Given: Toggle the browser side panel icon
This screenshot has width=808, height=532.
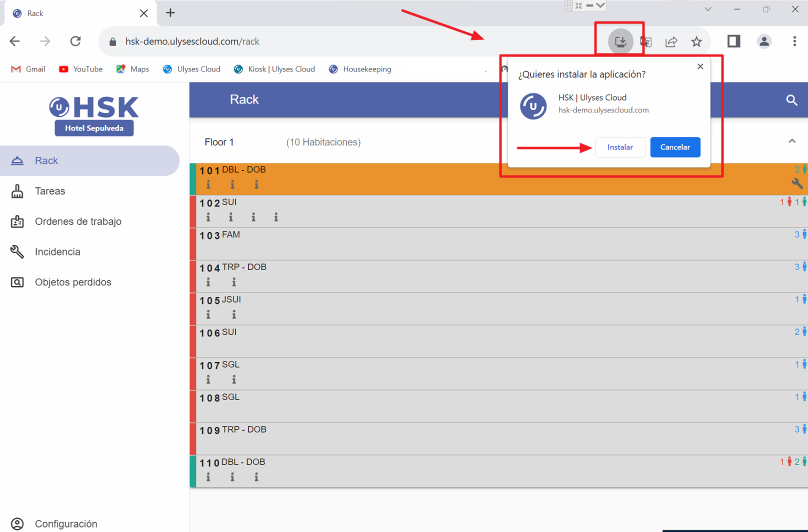Looking at the screenshot, I should coord(733,41).
